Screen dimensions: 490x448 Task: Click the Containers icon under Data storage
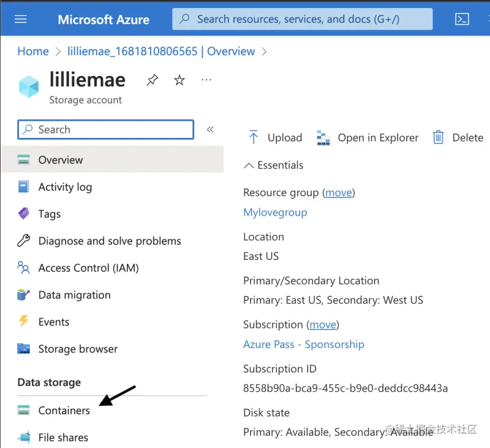(x=23, y=410)
